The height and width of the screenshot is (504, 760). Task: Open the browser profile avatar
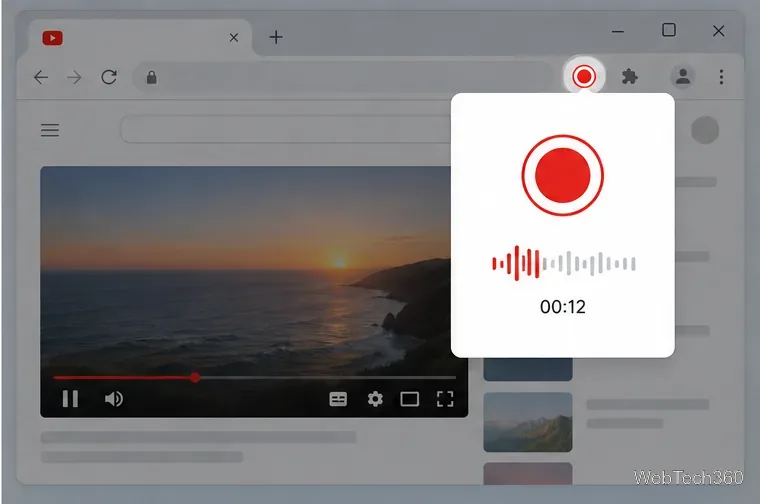pos(683,77)
